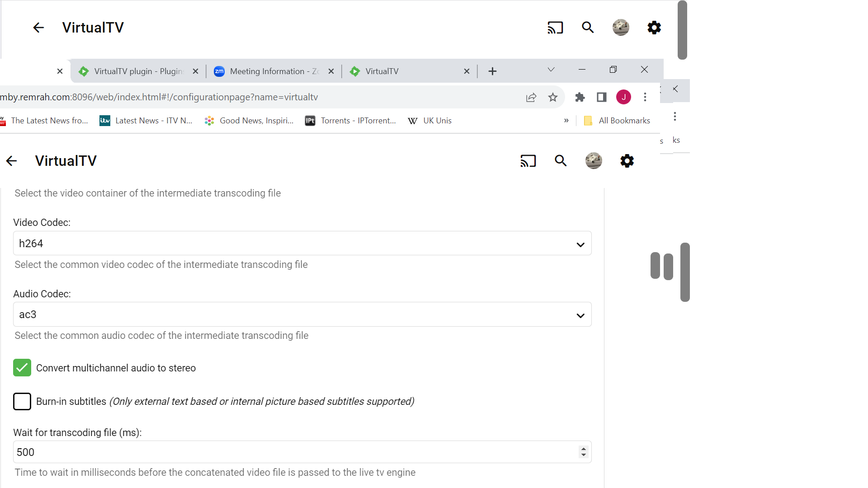868x488 pixels.
Task: Open user avatar in lower header
Action: pyautogui.click(x=594, y=161)
